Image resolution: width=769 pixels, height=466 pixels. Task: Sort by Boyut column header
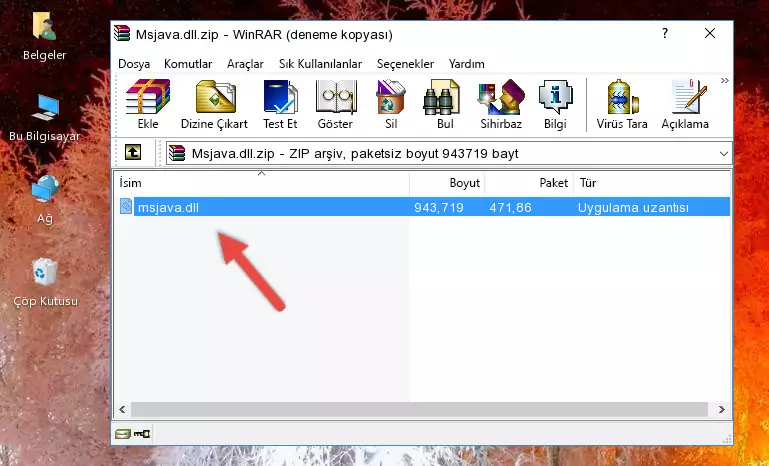(447, 183)
